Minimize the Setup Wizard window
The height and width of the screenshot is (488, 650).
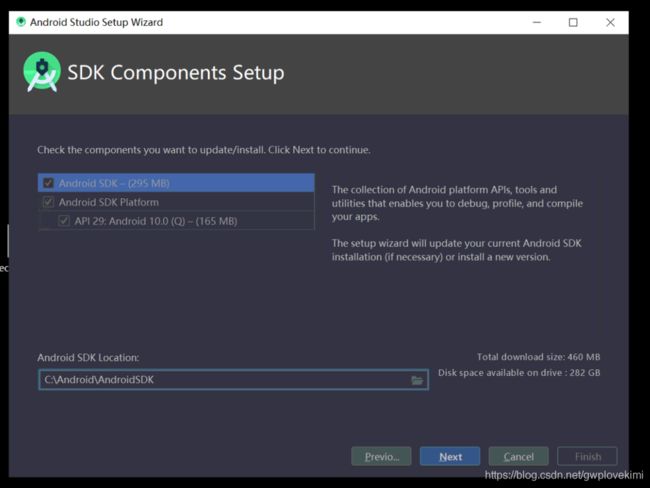[x=534, y=22]
